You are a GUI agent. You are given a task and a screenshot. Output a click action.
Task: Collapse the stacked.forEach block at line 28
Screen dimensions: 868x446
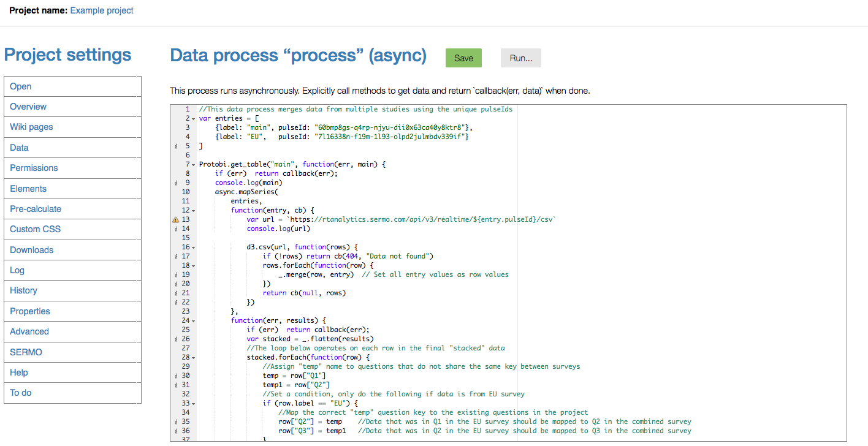193,357
